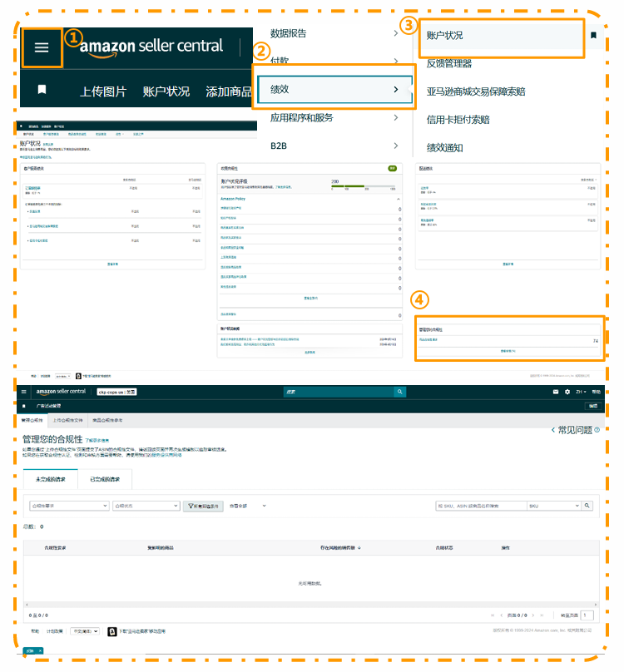Open the footer language selector on the compliance page
The height and width of the screenshot is (672, 624).
[85, 631]
